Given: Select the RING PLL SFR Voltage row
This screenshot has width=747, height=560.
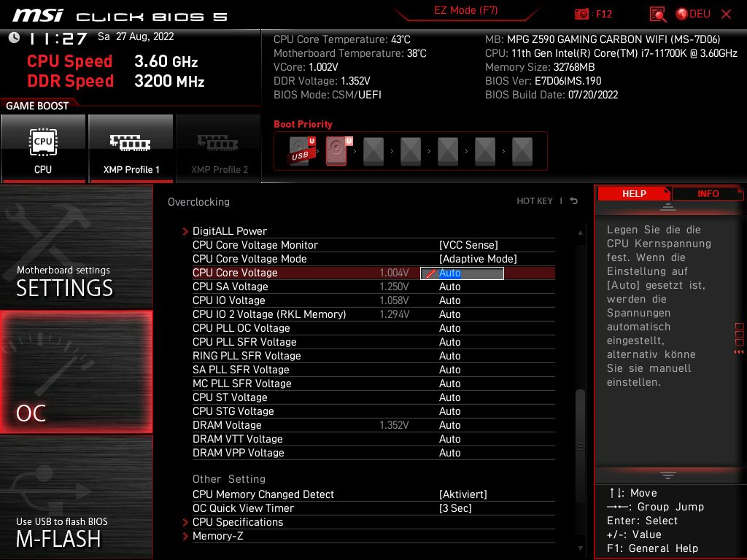Looking at the screenshot, I should (373, 356).
